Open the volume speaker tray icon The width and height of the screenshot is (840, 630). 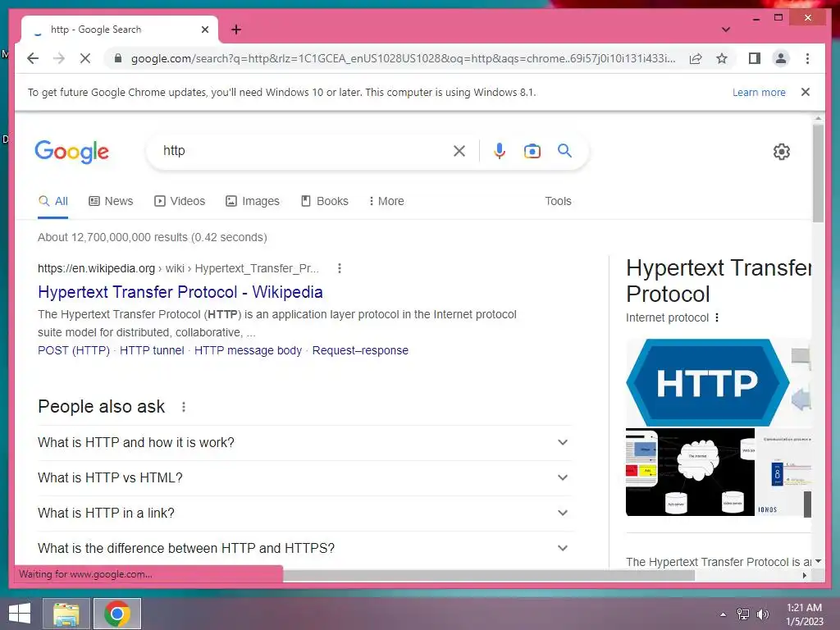pyautogui.click(x=762, y=614)
